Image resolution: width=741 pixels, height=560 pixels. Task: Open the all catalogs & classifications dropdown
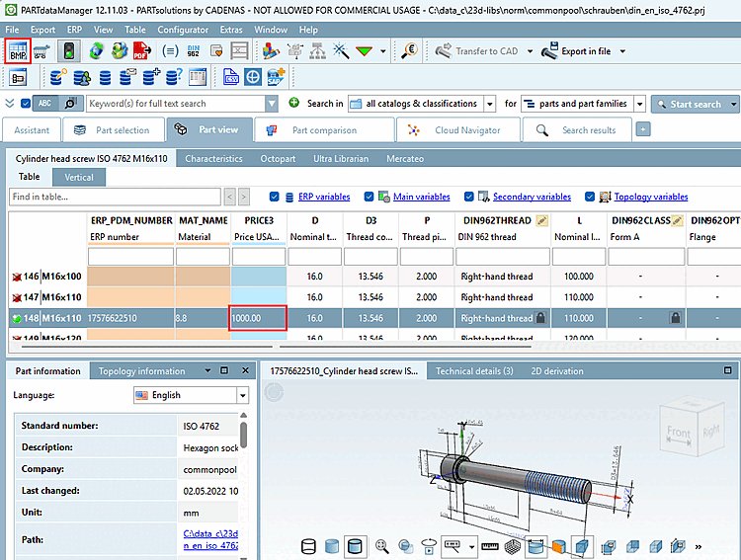click(490, 104)
